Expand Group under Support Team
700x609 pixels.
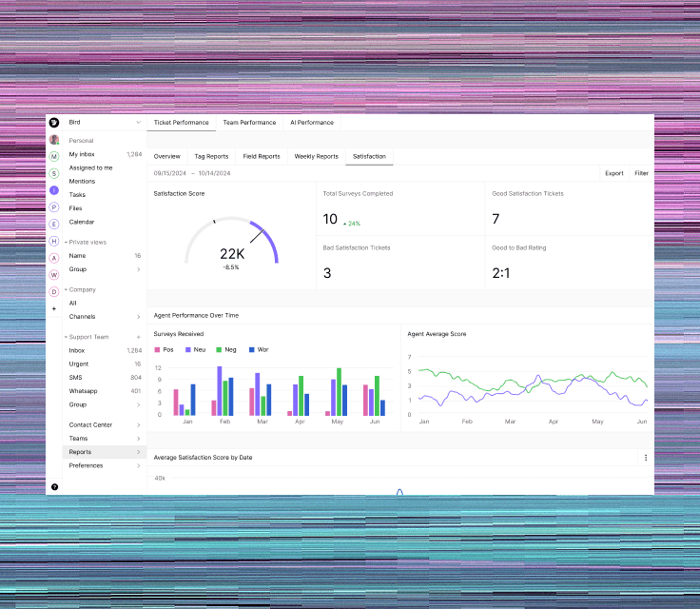139,404
